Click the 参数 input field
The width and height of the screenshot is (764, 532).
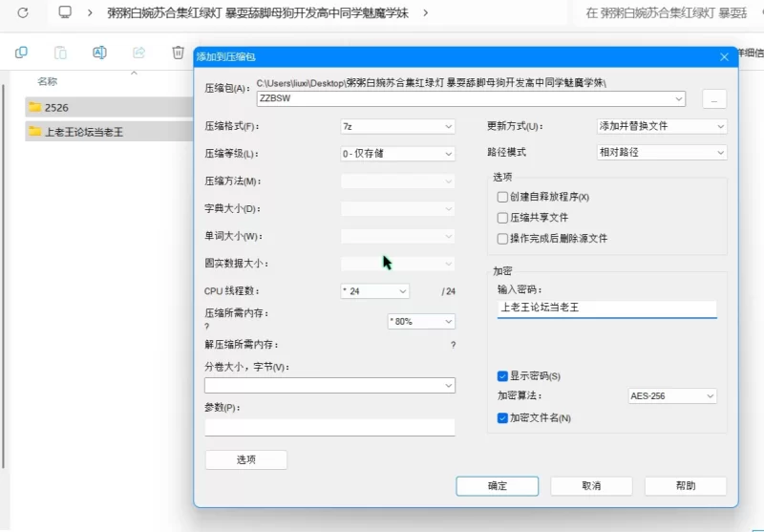(x=329, y=427)
